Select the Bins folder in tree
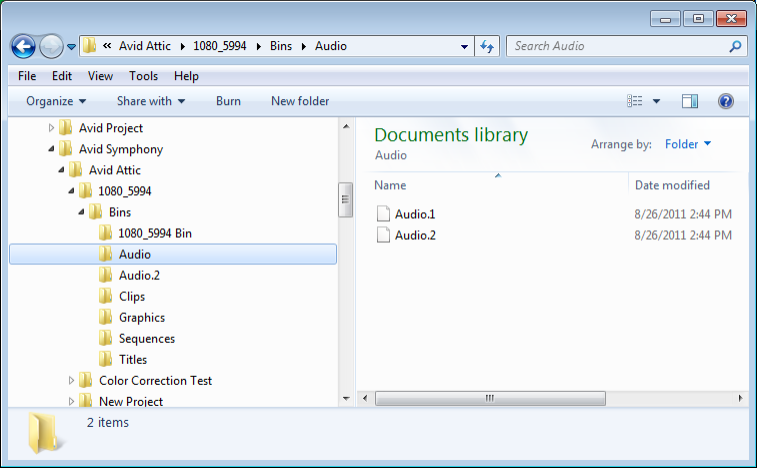 [x=120, y=212]
